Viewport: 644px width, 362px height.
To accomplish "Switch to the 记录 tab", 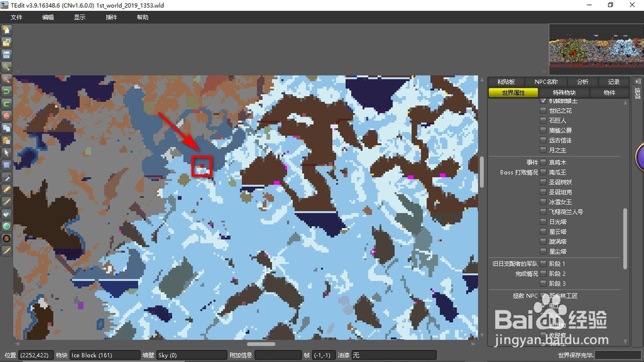I will click(614, 82).
